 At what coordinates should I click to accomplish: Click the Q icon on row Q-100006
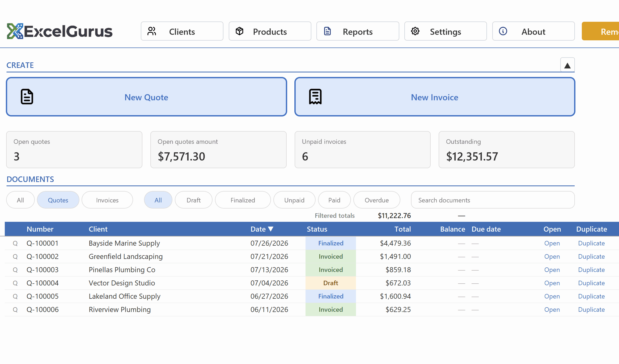tap(15, 310)
